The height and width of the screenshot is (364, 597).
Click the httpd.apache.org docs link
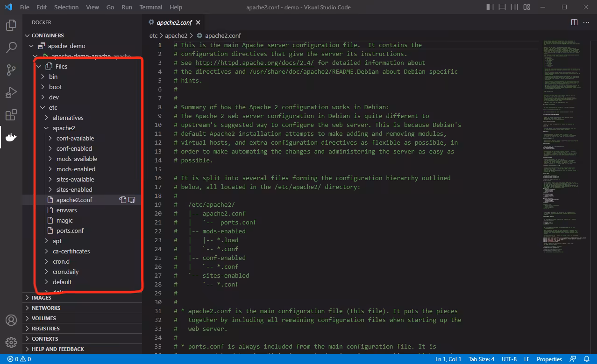[255, 63]
